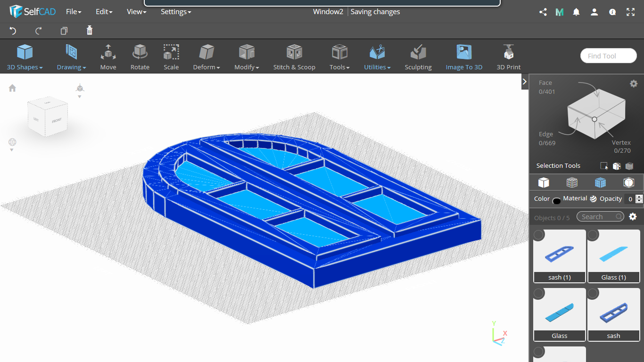The width and height of the screenshot is (644, 362).
Task: Click the XYZ axis gizmo
Action: click(x=499, y=333)
